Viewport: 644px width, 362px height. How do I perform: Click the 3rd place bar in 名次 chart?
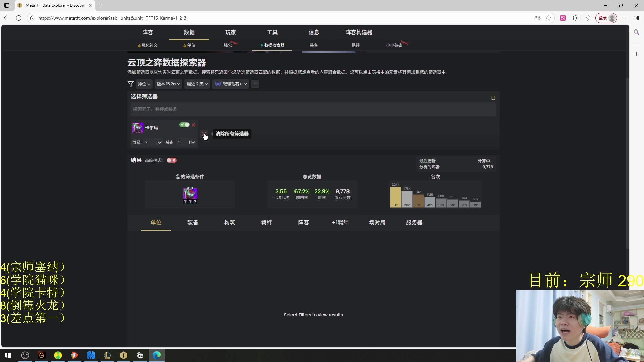coord(418,201)
